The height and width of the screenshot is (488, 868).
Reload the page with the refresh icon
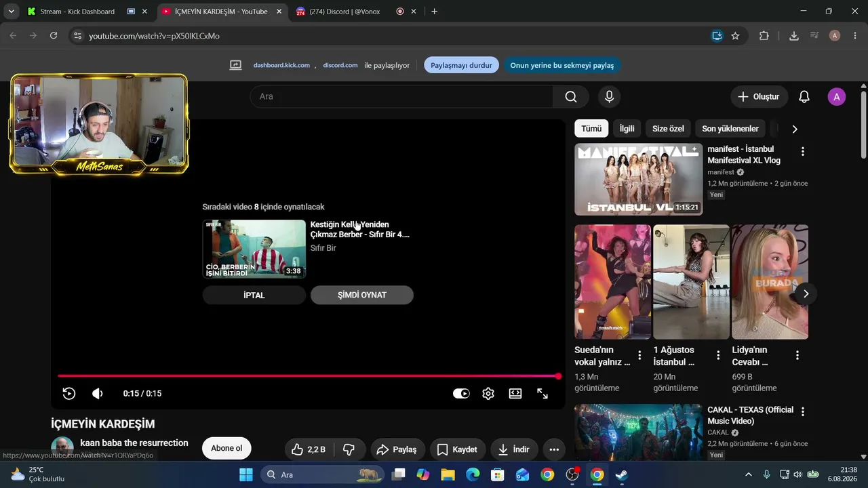pyautogui.click(x=54, y=36)
